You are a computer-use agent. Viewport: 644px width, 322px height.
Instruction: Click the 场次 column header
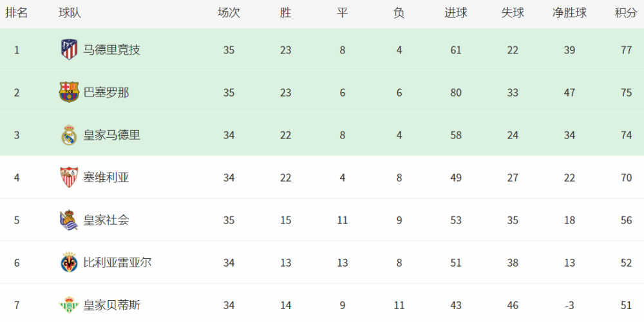click(x=229, y=13)
